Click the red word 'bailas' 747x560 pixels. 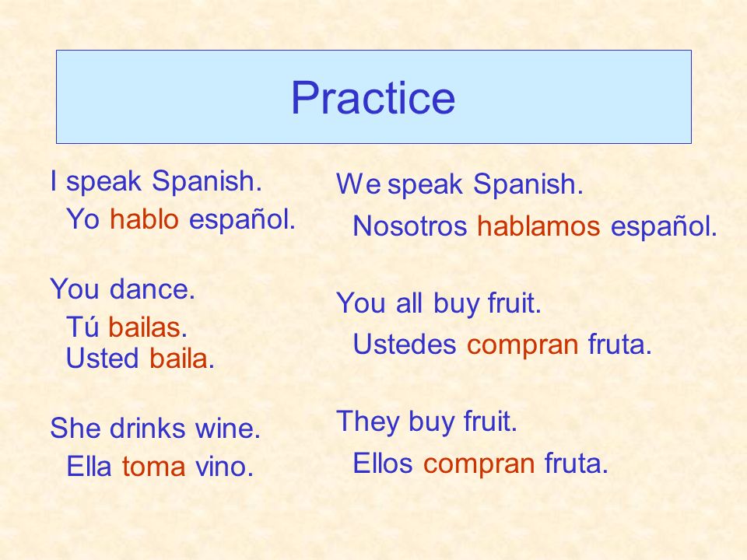(145, 327)
